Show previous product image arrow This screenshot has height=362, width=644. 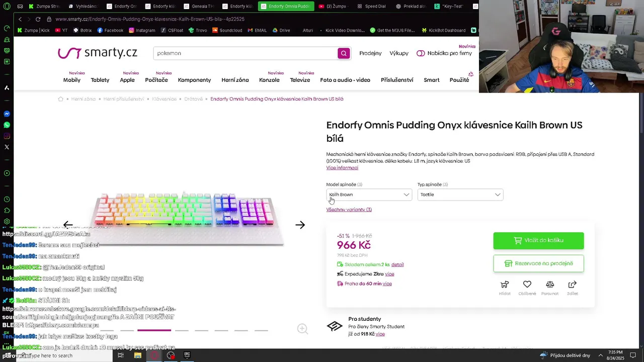(x=68, y=225)
